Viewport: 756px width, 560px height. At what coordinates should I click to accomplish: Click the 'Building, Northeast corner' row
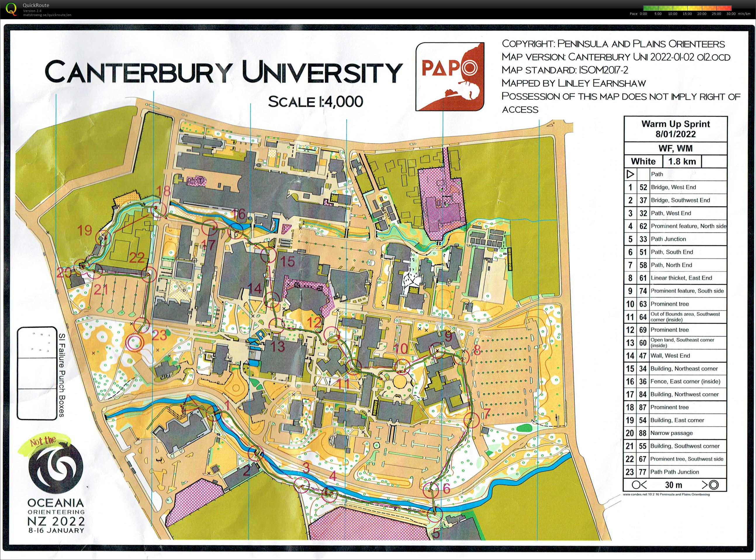coord(675,368)
